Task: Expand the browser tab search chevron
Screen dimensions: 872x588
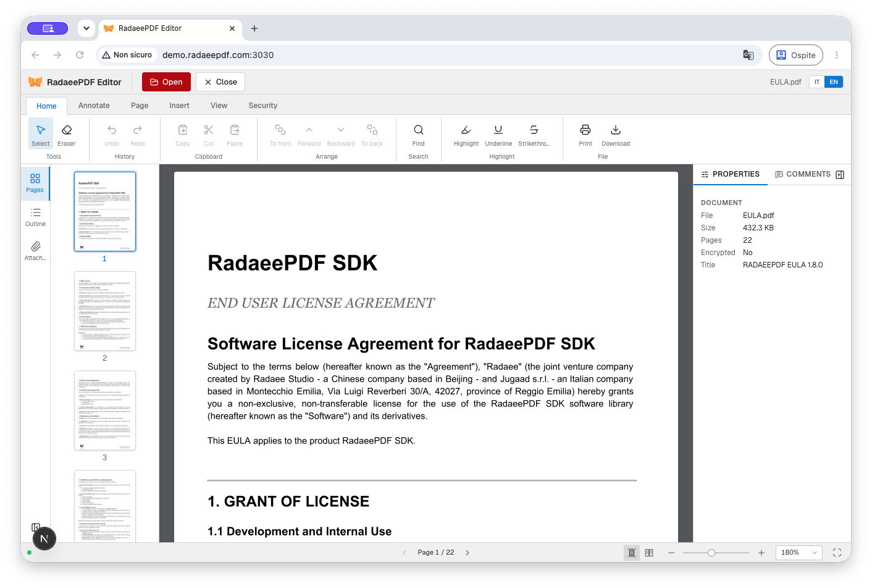Action: (86, 28)
